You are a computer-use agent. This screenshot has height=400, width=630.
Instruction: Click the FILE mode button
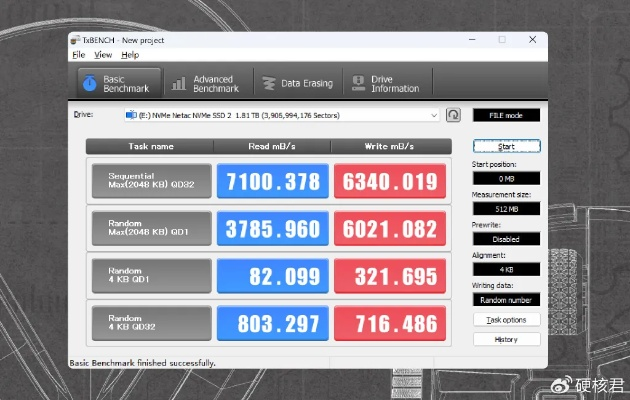click(x=506, y=115)
